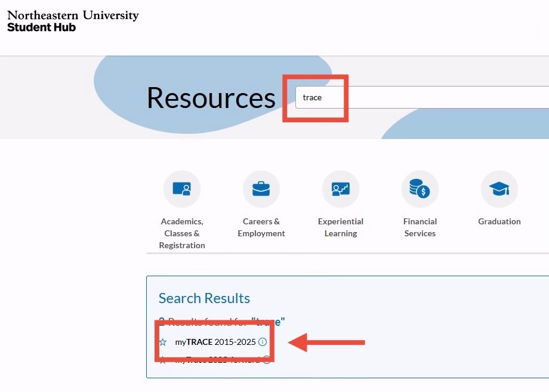Click the Academics, Classes & Registration label

(182, 233)
